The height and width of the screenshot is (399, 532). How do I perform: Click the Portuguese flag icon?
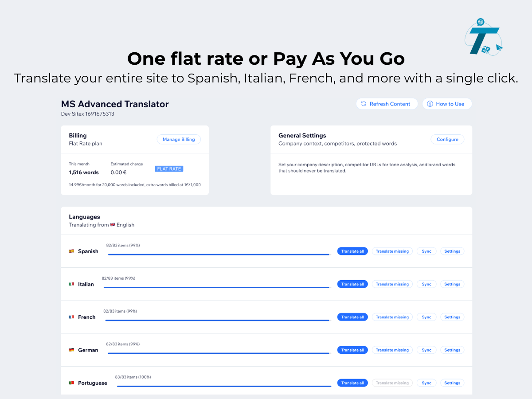coord(71,383)
